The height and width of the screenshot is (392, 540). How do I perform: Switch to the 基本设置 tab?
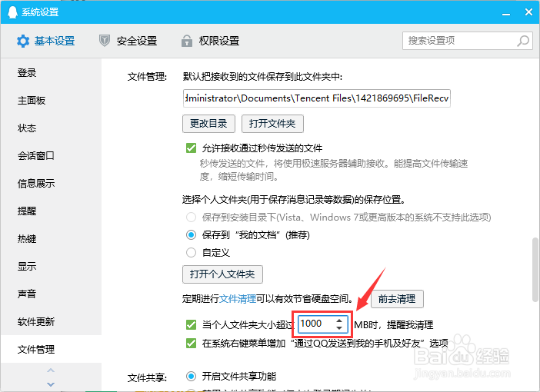coord(46,41)
